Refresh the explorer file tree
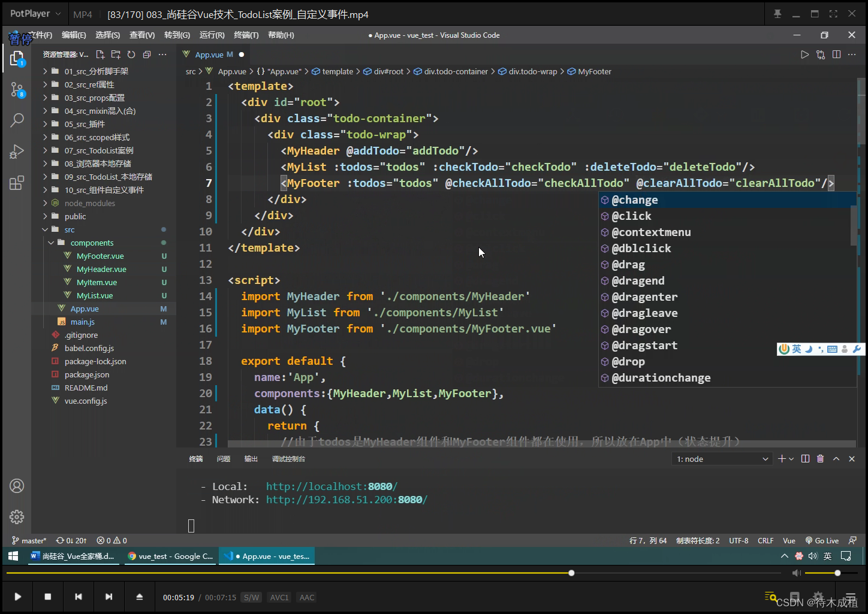Image resolution: width=868 pixels, height=614 pixels. [x=131, y=55]
